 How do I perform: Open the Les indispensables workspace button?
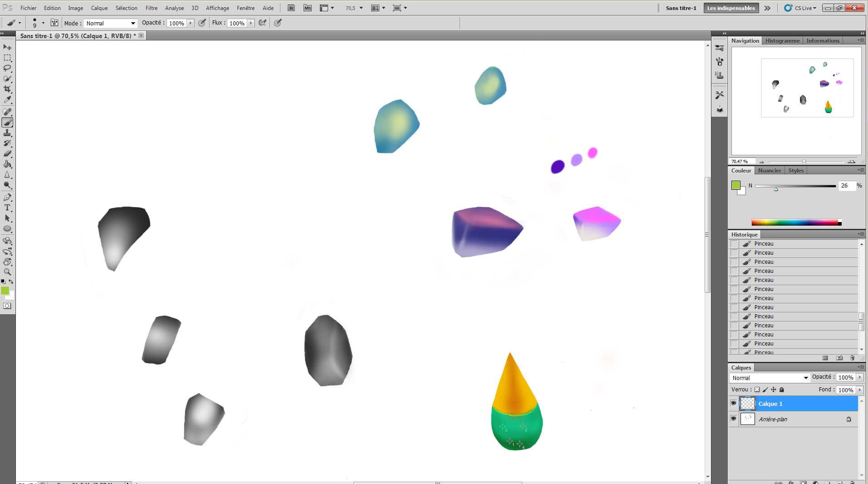point(731,8)
